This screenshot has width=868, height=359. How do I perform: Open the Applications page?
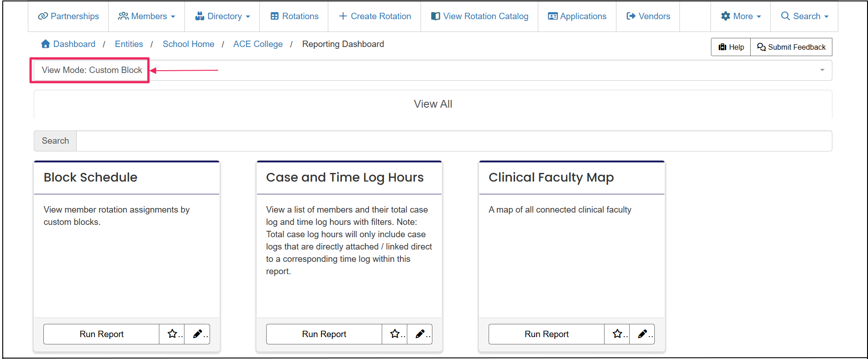pos(577,16)
